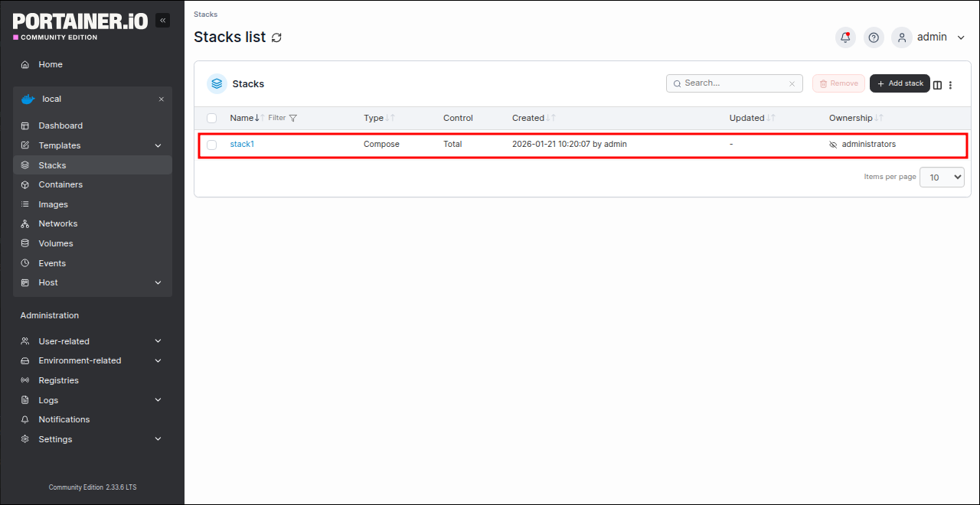This screenshot has height=505, width=980.
Task: Open notifications bell icon in header
Action: click(845, 37)
